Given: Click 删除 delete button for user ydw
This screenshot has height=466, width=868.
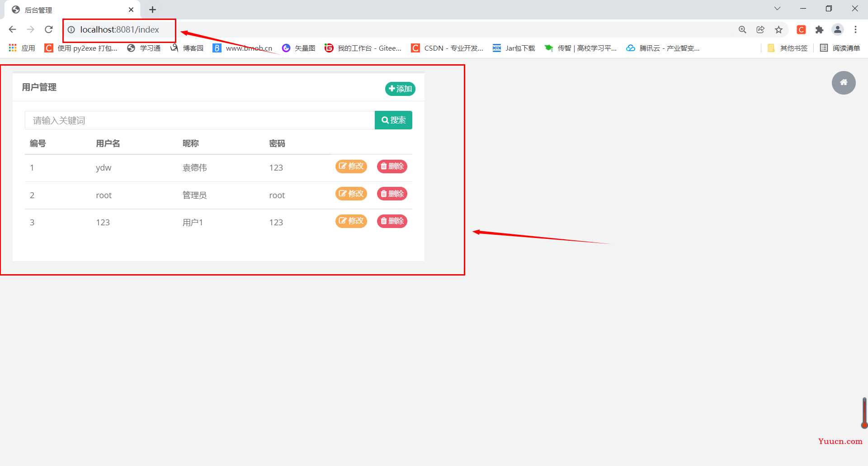Looking at the screenshot, I should pyautogui.click(x=392, y=166).
